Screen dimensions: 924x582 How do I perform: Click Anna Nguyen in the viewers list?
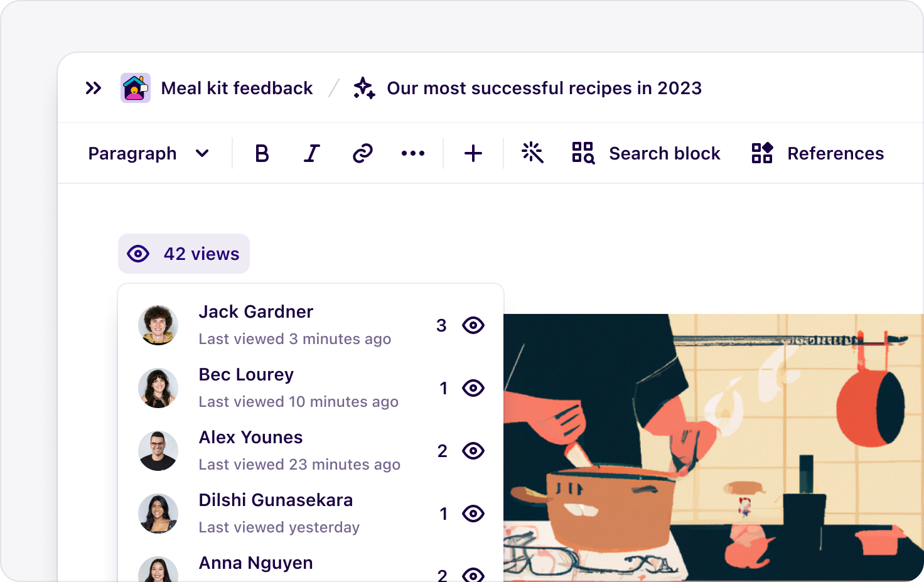[255, 563]
